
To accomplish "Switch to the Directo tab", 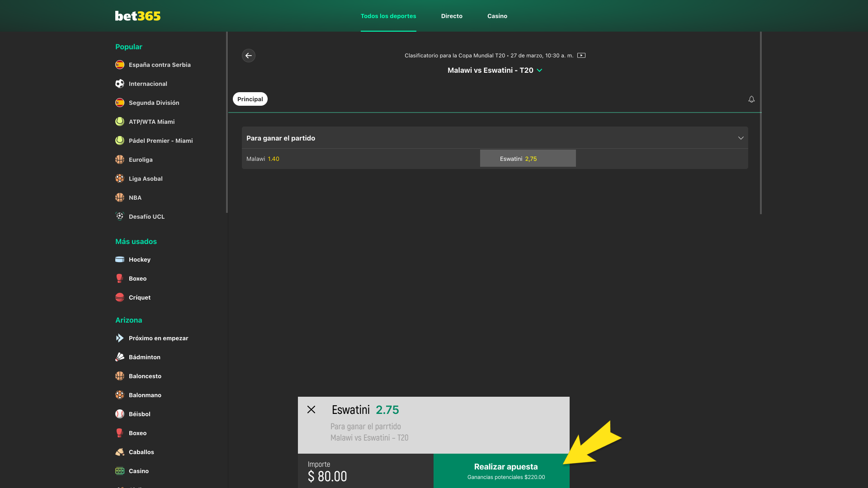I will point(452,16).
